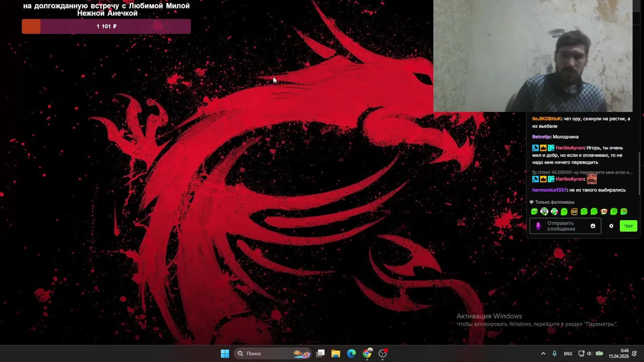
Task: Open File Explorer from the taskbar
Action: 336,353
